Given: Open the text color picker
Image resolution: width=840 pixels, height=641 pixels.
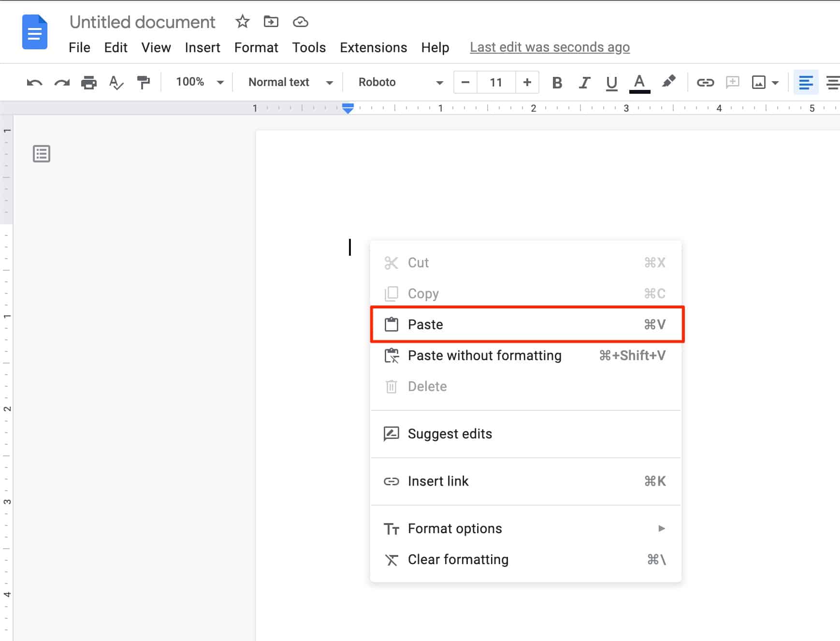Looking at the screenshot, I should coord(639,84).
